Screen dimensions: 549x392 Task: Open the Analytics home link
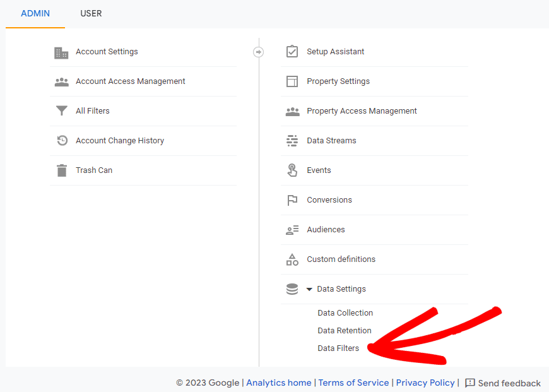click(278, 383)
